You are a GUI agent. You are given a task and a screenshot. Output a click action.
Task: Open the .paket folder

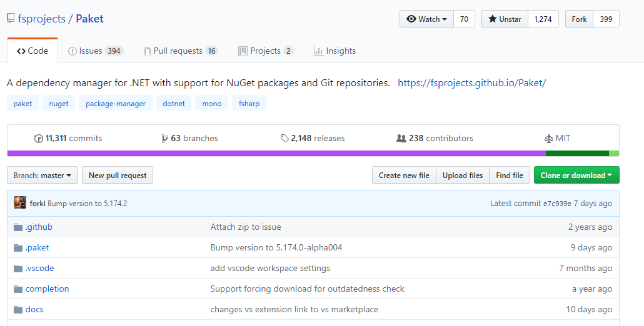[x=37, y=248]
